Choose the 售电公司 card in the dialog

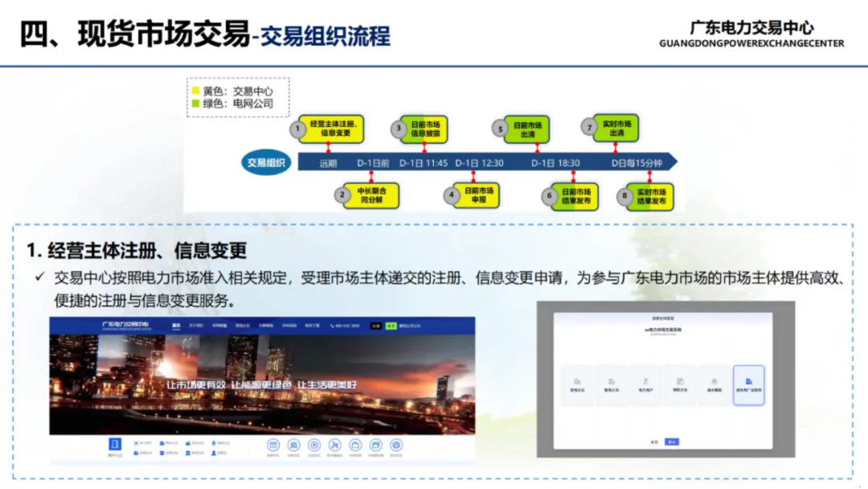coord(611,385)
